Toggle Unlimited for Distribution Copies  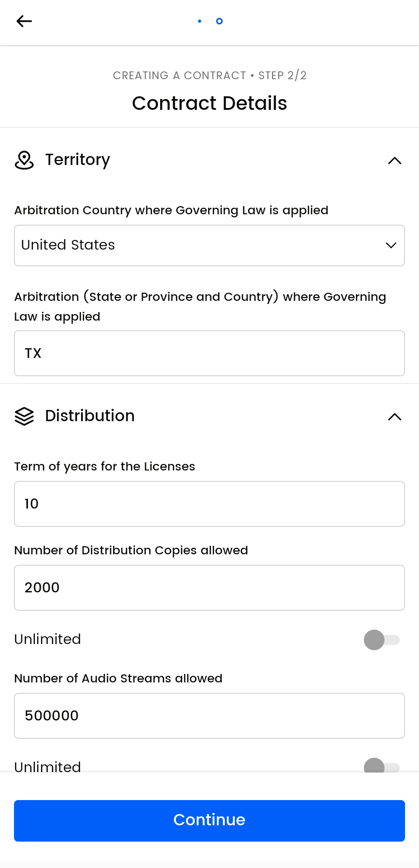click(x=382, y=640)
